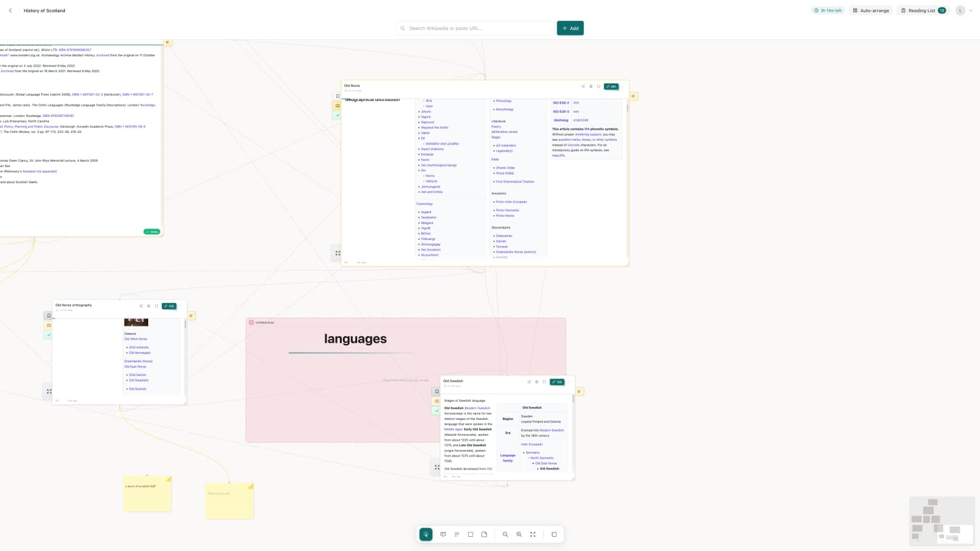The image size is (980, 551).
Task: Toggle the green checkmark on the Old Swedish card
Action: 437,411
